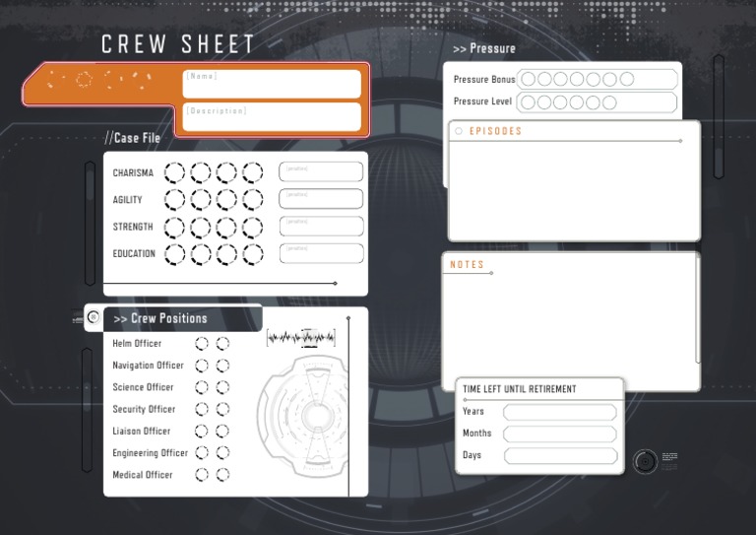
Task: Click the Years retirement field
Action: [x=560, y=413]
